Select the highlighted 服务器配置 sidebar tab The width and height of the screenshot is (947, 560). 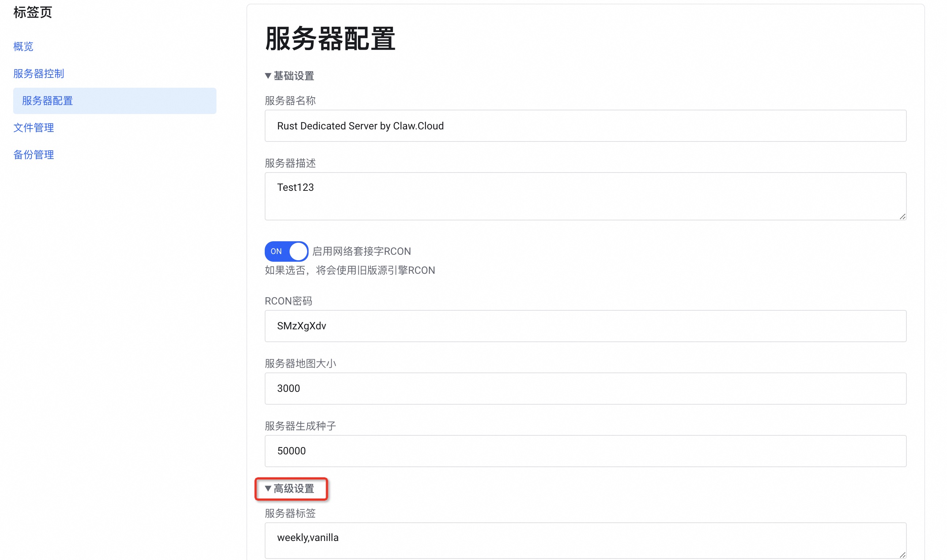coord(48,101)
